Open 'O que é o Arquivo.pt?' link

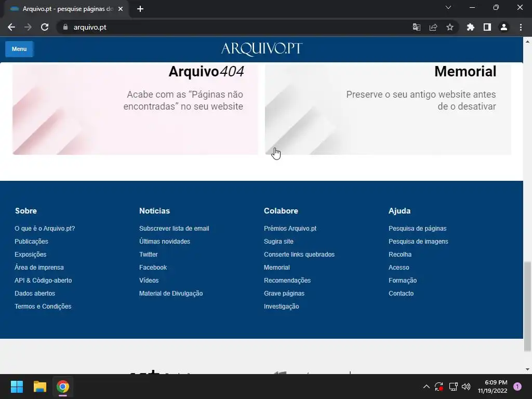click(45, 229)
